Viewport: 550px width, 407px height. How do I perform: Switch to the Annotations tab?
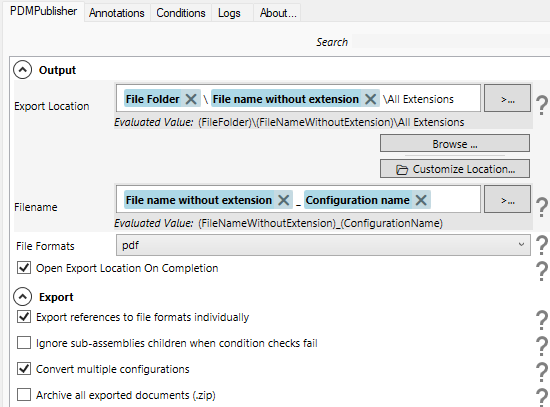(x=117, y=13)
